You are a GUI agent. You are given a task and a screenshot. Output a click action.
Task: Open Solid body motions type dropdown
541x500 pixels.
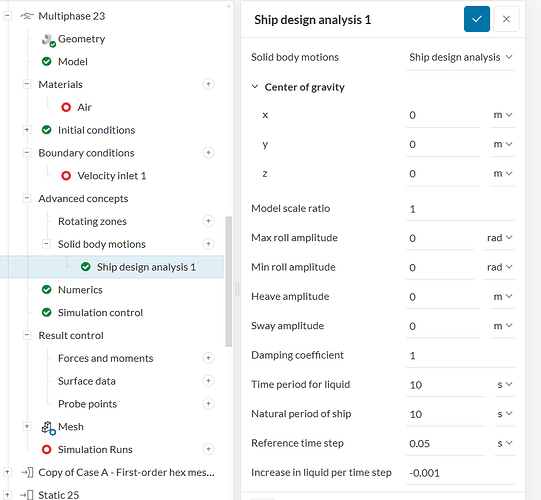[461, 57]
